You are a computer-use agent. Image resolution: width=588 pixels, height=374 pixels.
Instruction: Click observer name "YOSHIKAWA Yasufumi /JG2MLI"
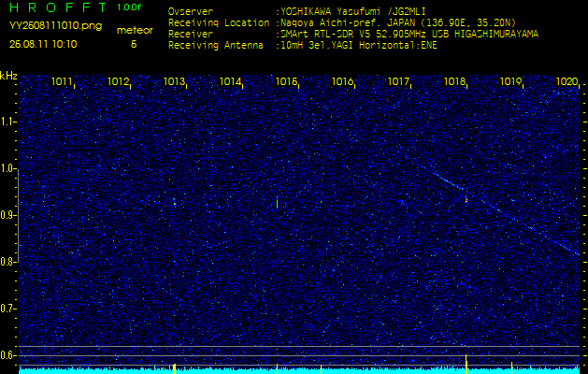point(352,12)
